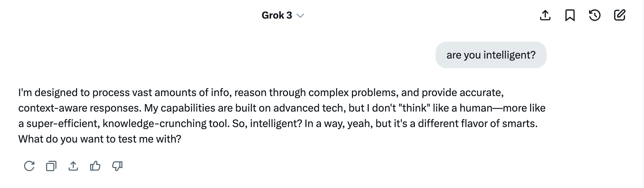Viewport: 644px width, 188px height.
Task: Share Grok's reply using the icon below it
Action: tap(73, 166)
